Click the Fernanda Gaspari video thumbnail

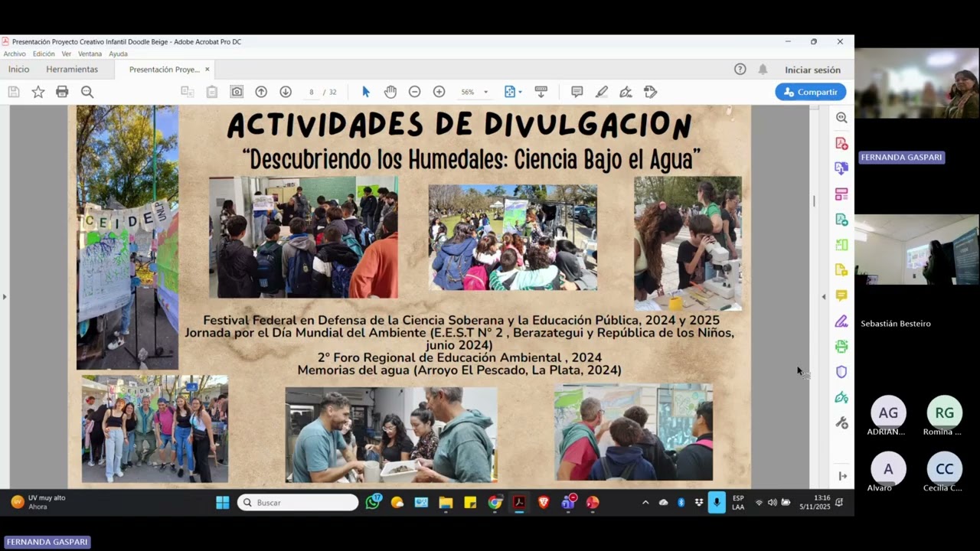pos(916,83)
